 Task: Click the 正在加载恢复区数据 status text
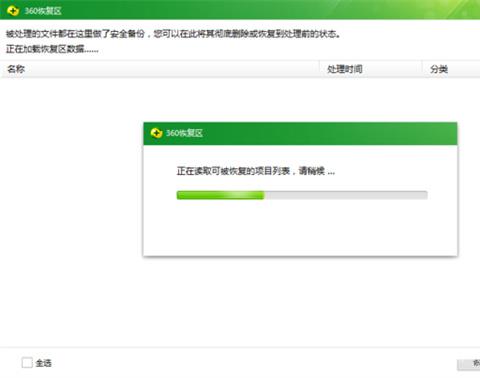[x=52, y=49]
